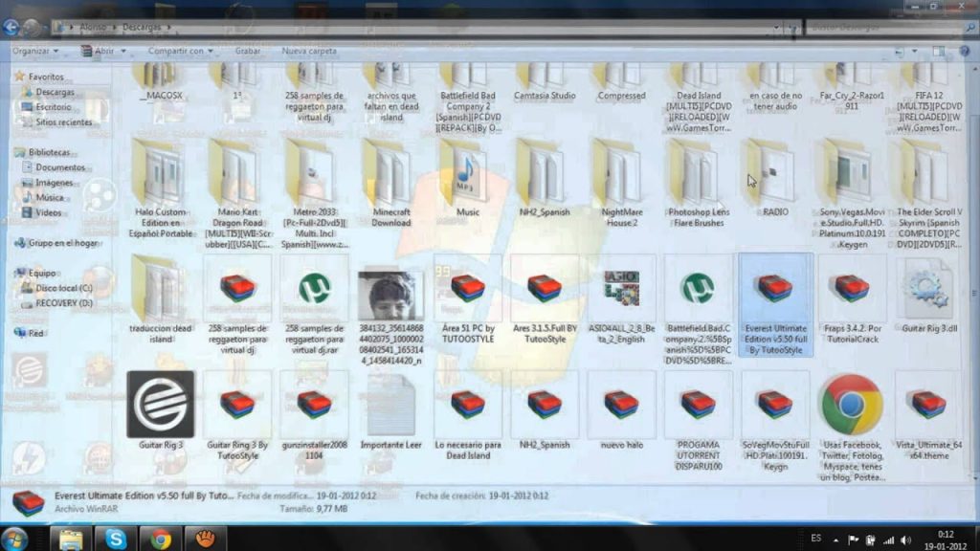Click the photo thumbnail image file
The width and height of the screenshot is (980, 551).
coord(390,296)
